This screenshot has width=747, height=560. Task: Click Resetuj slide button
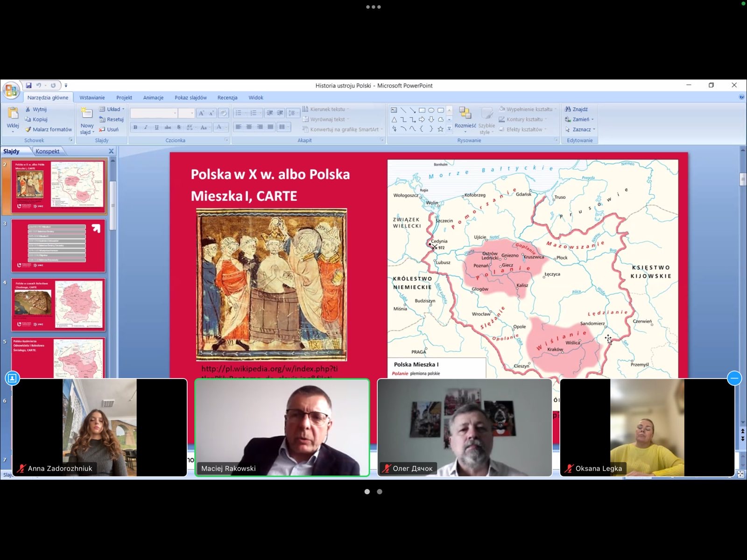coord(111,119)
